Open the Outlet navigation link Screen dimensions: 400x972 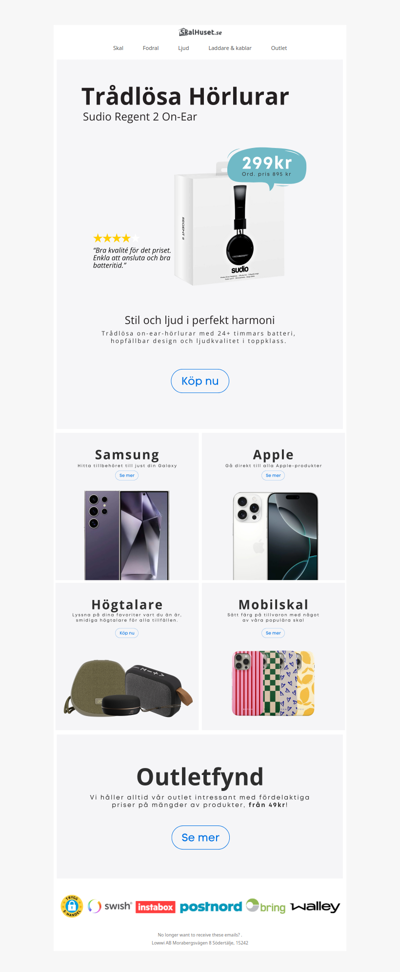(x=279, y=48)
